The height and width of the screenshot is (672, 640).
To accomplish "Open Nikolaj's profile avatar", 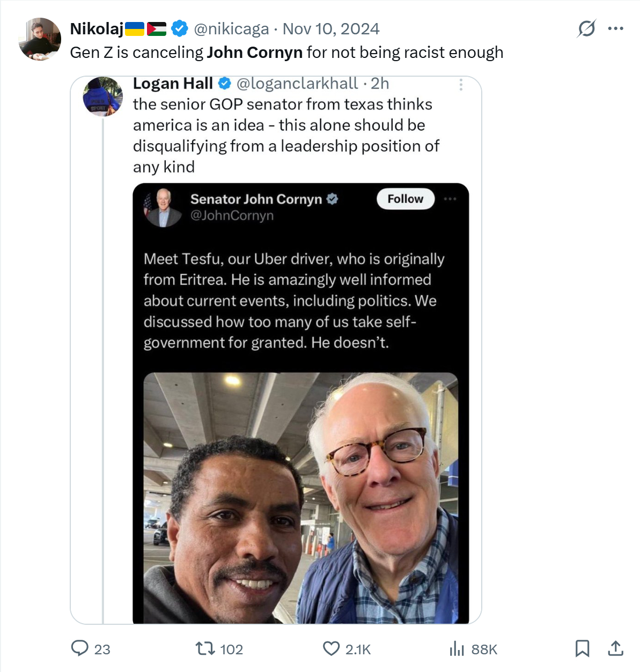I will click(x=40, y=39).
